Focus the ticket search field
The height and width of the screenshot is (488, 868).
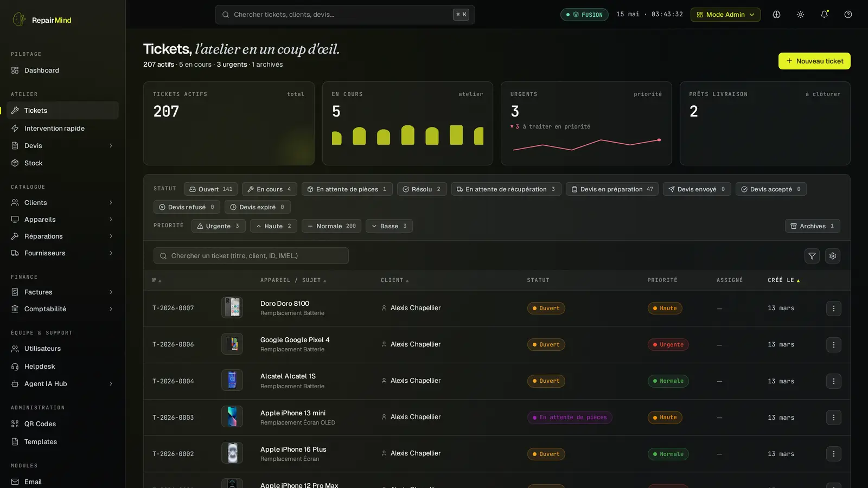point(251,256)
